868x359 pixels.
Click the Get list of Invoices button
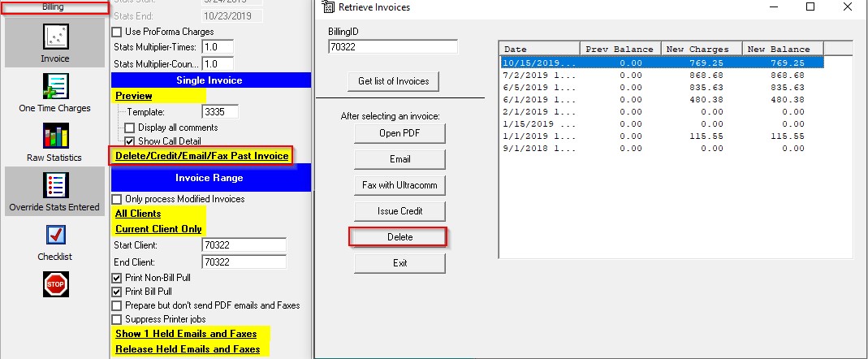394,81
